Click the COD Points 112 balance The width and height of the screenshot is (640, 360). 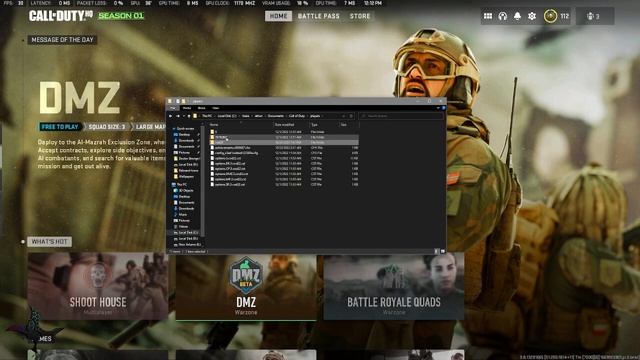[557, 16]
